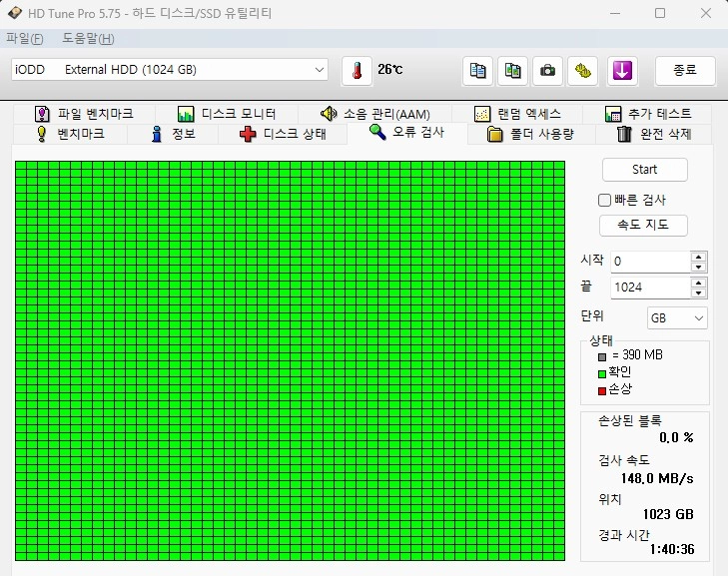This screenshot has height=576, width=728.
Task: Click the Start scan button
Action: 644,170
